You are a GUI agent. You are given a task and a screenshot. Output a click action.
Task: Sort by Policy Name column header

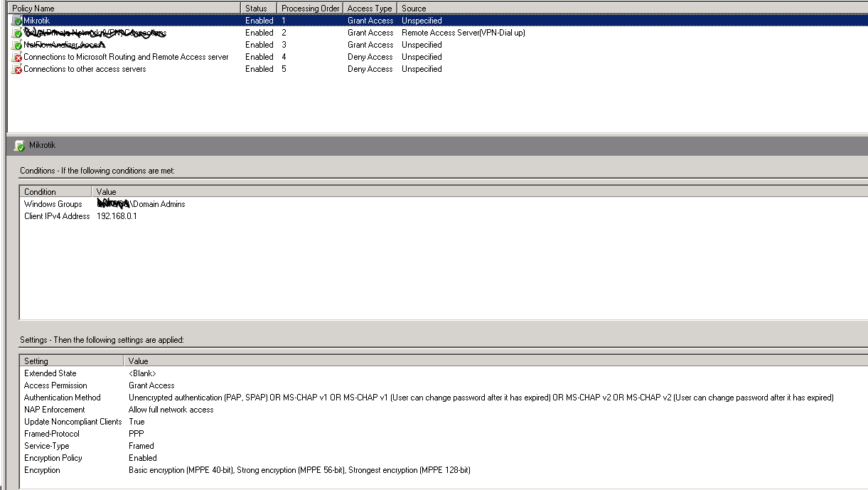click(124, 8)
